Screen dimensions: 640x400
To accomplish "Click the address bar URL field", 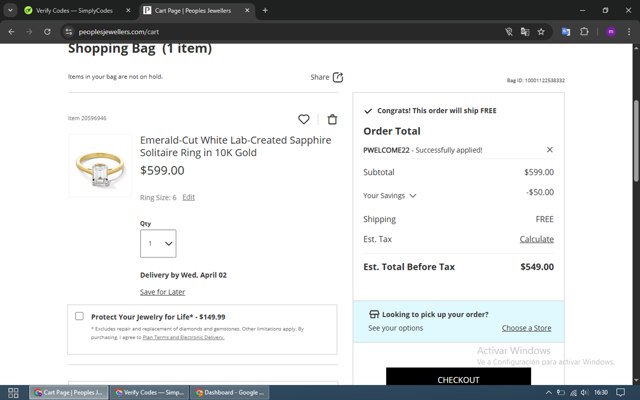I will (x=286, y=32).
